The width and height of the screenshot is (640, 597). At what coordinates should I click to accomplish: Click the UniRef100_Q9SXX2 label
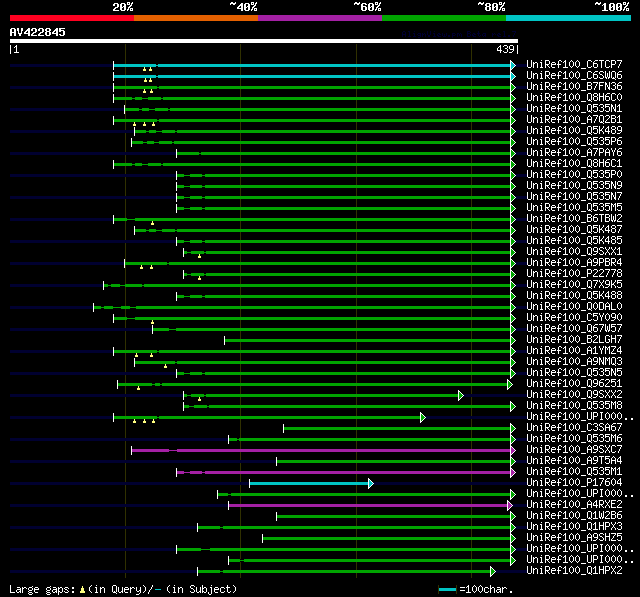click(574, 395)
